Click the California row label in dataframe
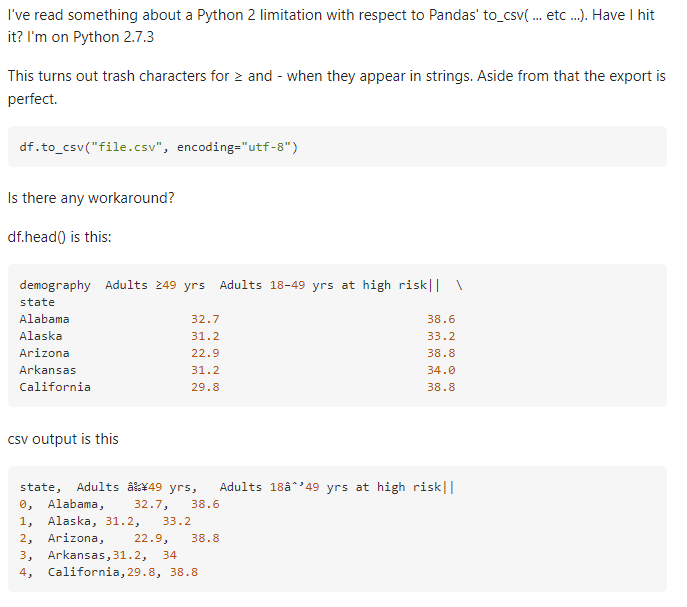The image size is (687, 607). pos(55,387)
